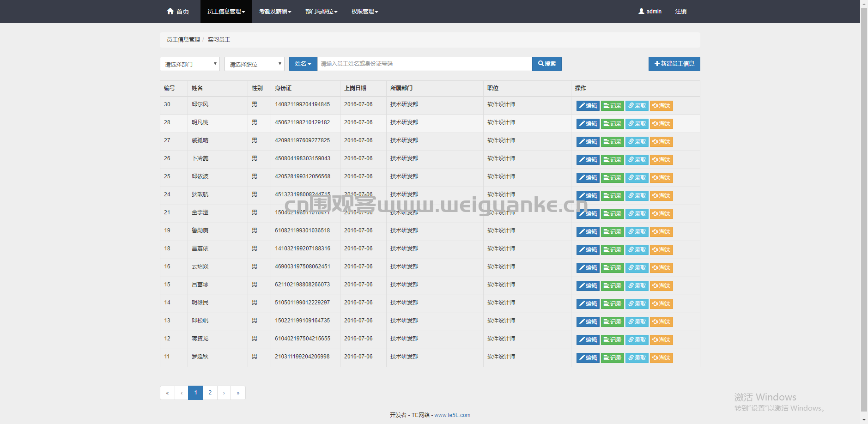View 记录 for employee 鲁勋庚
868x424 pixels.
pos(613,232)
